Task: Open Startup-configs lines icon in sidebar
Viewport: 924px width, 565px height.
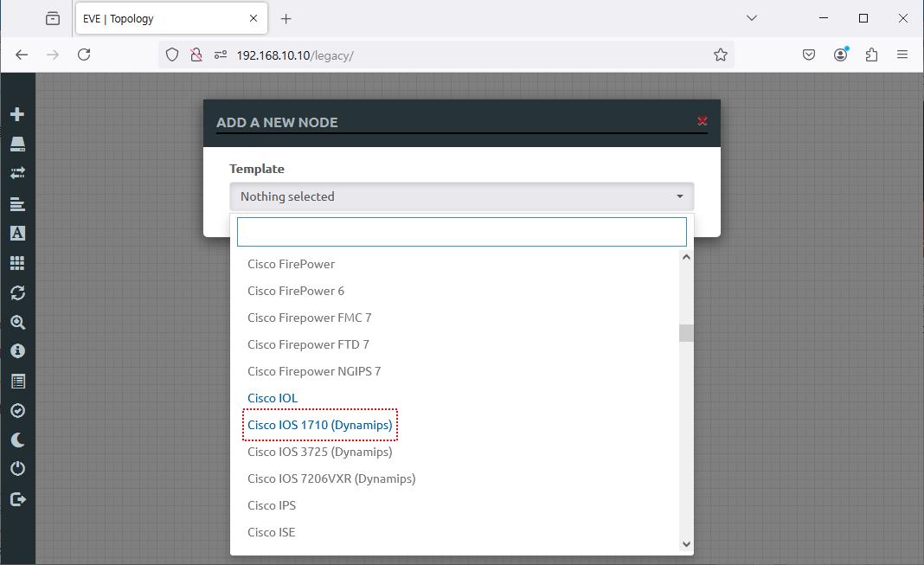Action: 17,204
